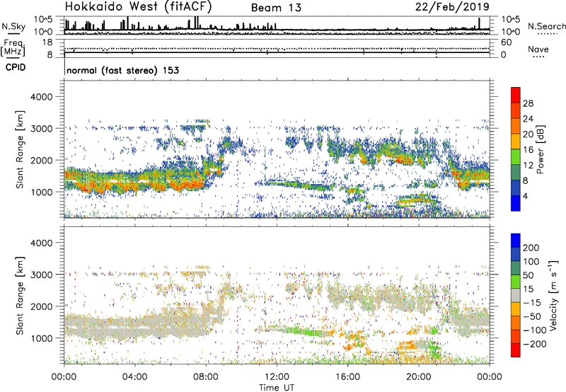This screenshot has height=392, width=566.
Task: Click the 'N.Search' legend label
Action: pyautogui.click(x=546, y=26)
